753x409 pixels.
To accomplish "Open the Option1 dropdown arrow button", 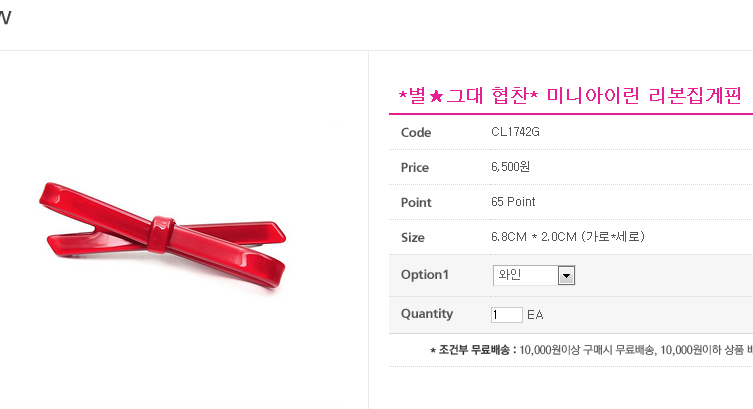I will pos(566,276).
